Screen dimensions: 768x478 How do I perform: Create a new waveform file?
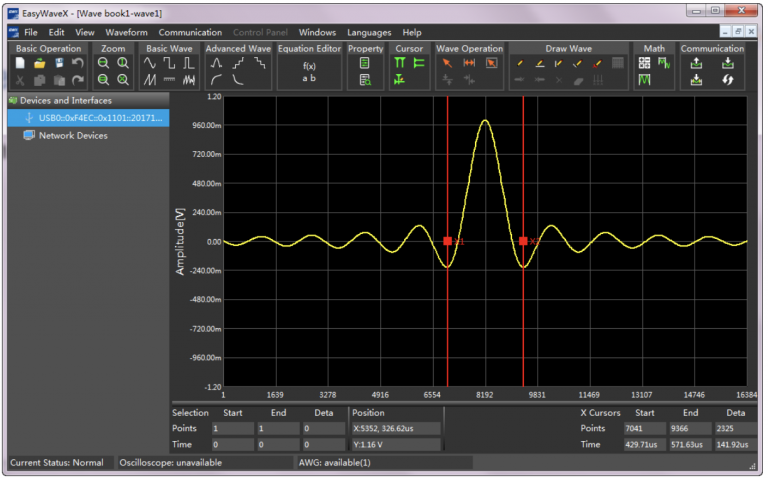pos(20,63)
